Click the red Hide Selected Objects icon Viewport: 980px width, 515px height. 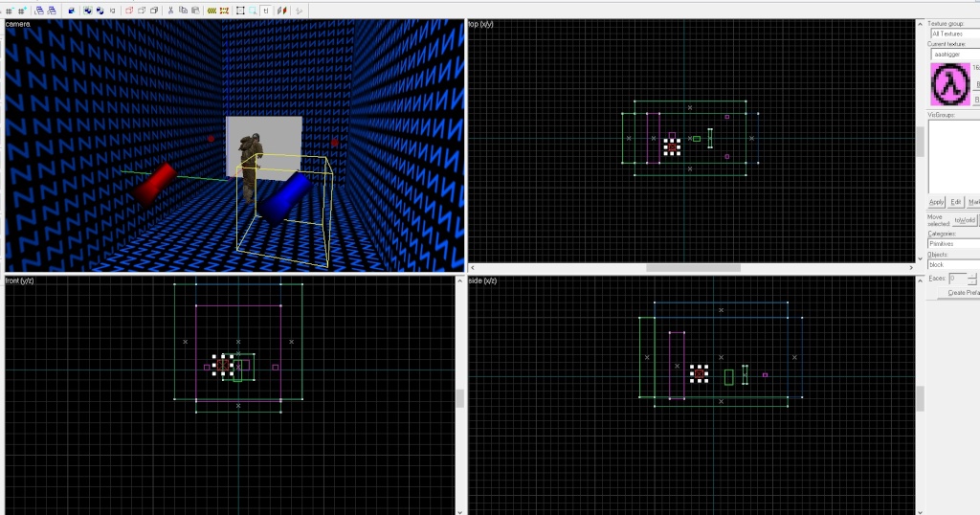click(x=129, y=11)
